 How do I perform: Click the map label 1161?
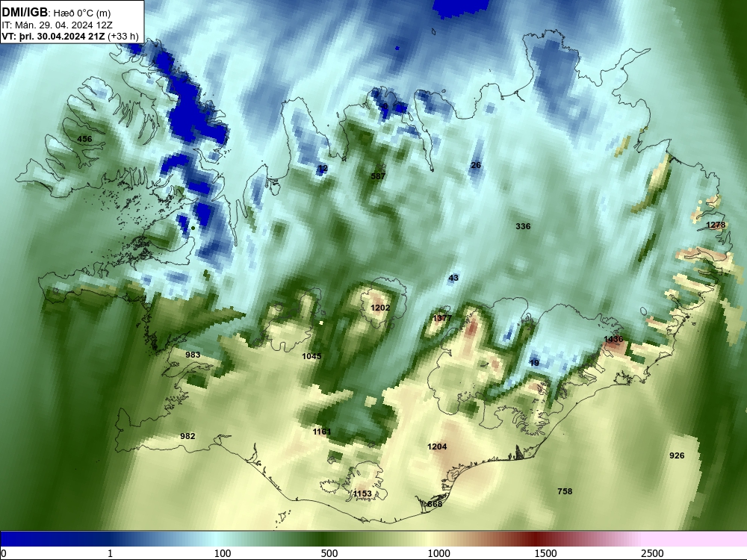pyautogui.click(x=321, y=432)
